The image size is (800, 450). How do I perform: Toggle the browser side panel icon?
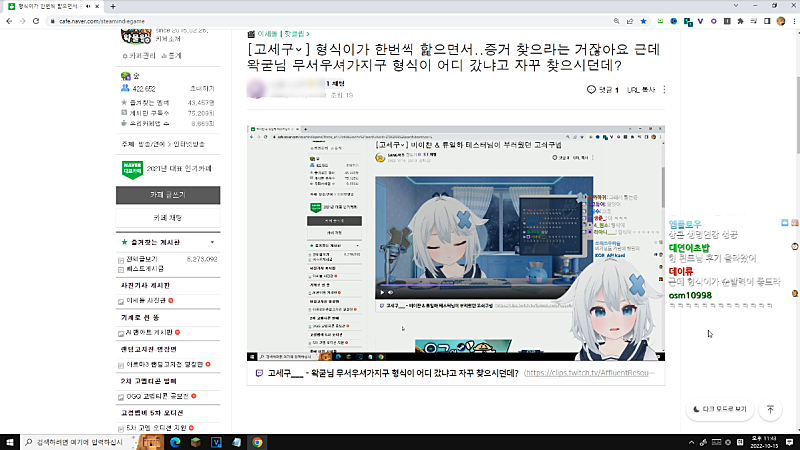pyautogui.click(x=767, y=21)
